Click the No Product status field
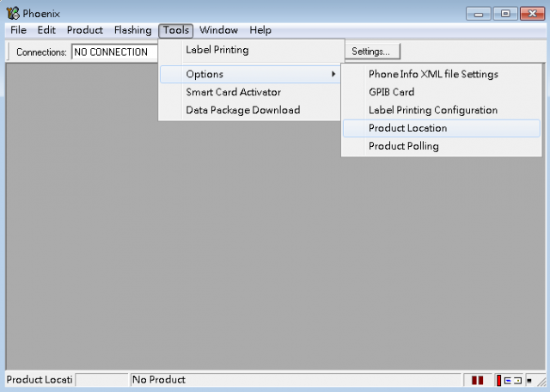 pos(296,380)
